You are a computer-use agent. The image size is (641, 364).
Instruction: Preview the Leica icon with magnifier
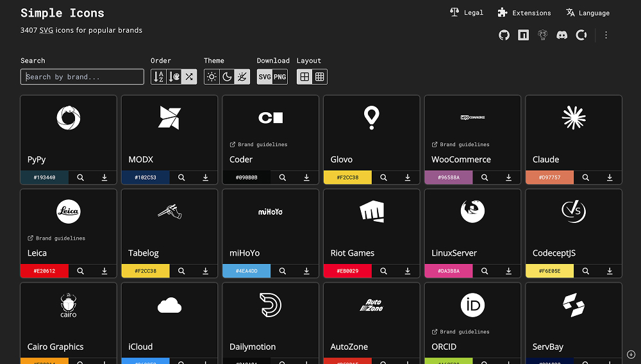[81, 271]
